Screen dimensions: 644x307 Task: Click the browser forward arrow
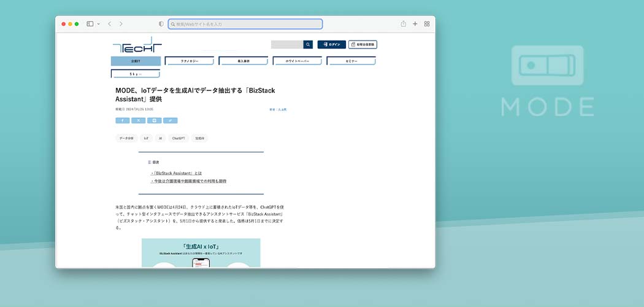[x=121, y=24]
